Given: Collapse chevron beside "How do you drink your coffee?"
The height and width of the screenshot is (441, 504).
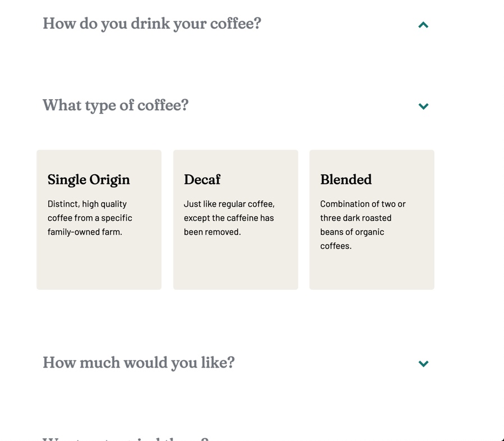Looking at the screenshot, I should point(423,25).
